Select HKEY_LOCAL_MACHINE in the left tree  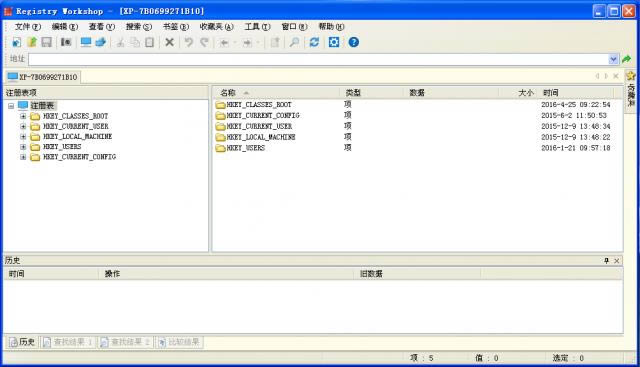pyautogui.click(x=78, y=136)
